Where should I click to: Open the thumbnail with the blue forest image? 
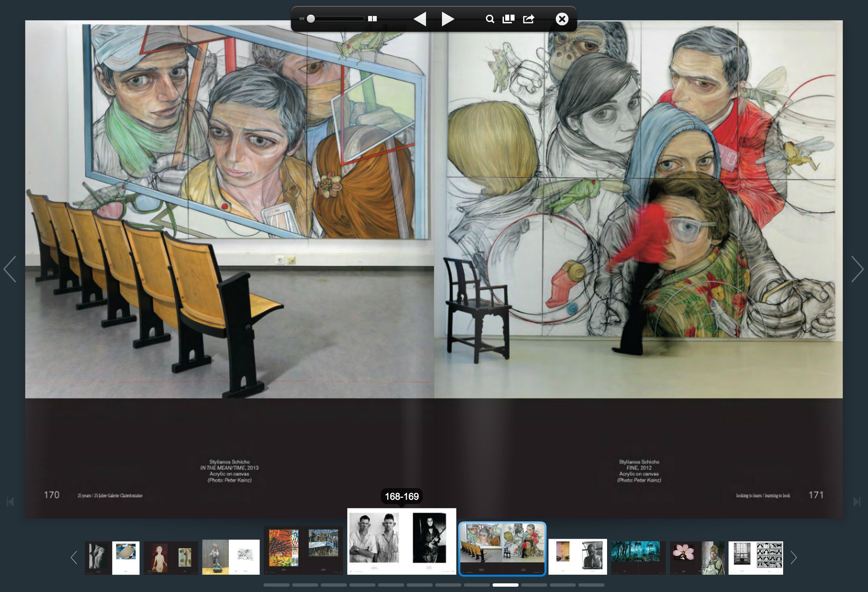638,558
